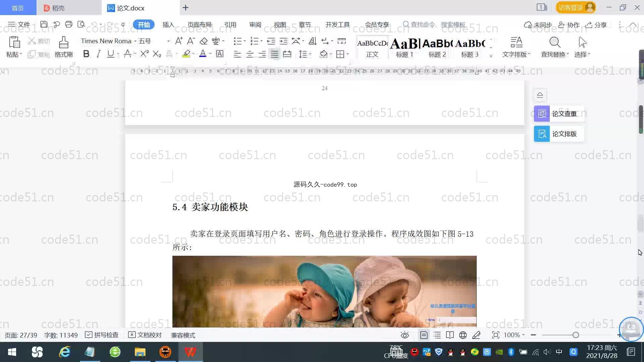Screen dimensions: 644x362
Task: Click the Save document icon
Action: tap(44, 24)
